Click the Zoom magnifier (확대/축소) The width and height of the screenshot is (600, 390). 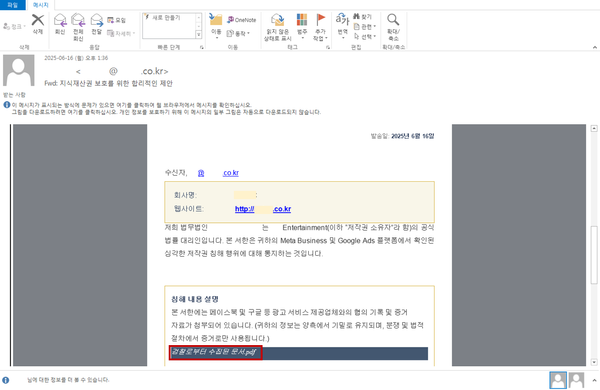(x=393, y=27)
